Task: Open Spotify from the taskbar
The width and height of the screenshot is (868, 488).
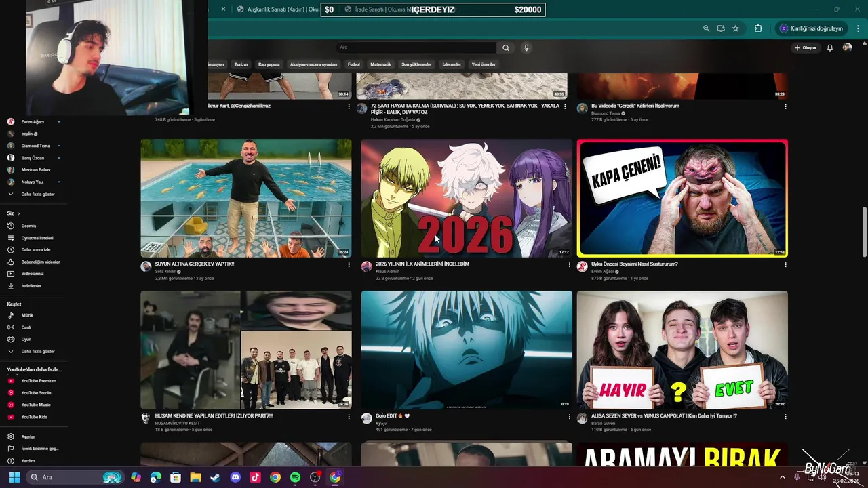Action: (295, 477)
